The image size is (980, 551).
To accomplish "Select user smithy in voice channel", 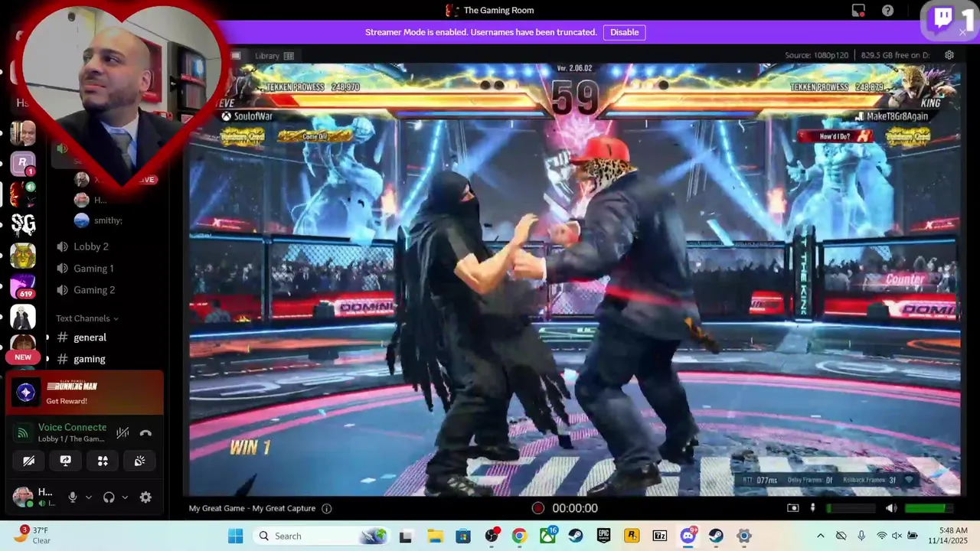I will click(107, 220).
